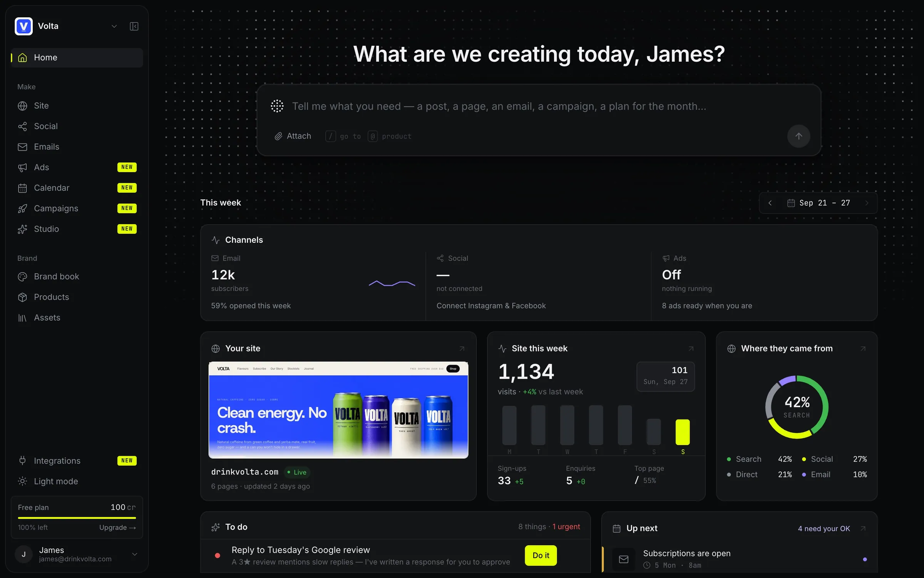Expand the James account menu chevron
Image resolution: width=924 pixels, height=578 pixels.
(x=135, y=554)
